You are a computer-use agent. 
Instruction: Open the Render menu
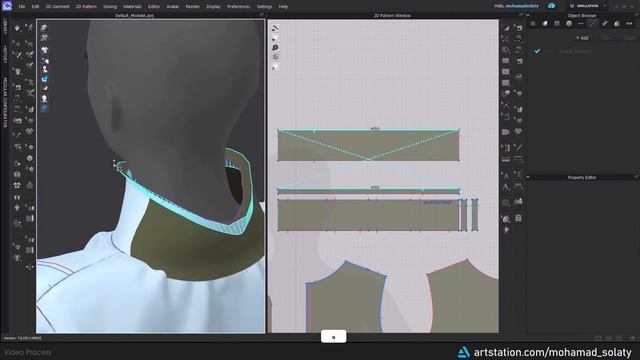click(193, 7)
